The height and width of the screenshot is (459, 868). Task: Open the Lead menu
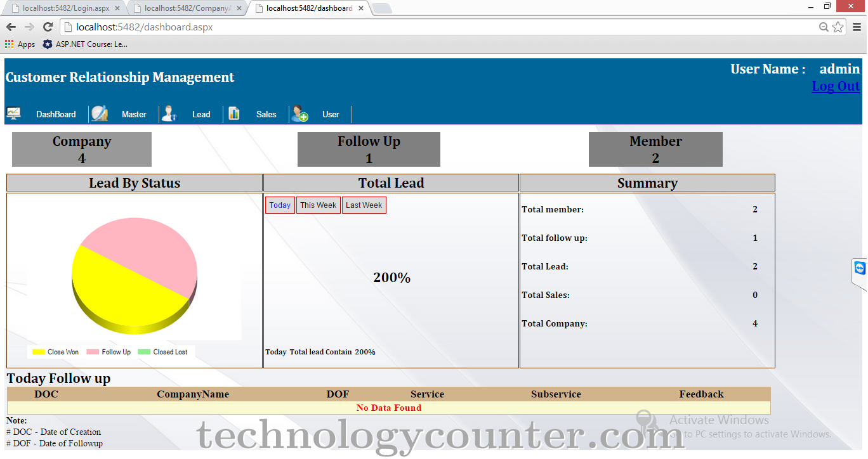[x=201, y=114]
